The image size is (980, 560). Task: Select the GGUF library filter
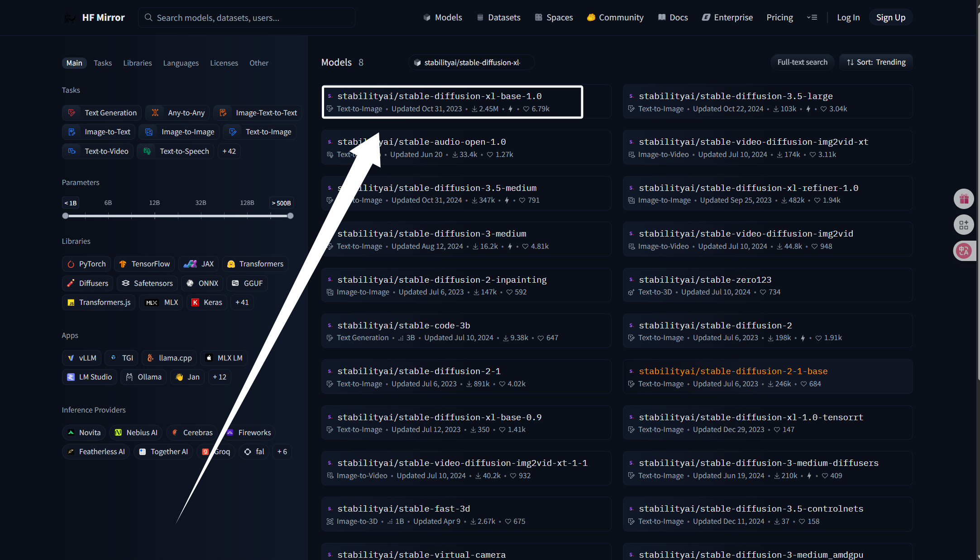(x=247, y=283)
